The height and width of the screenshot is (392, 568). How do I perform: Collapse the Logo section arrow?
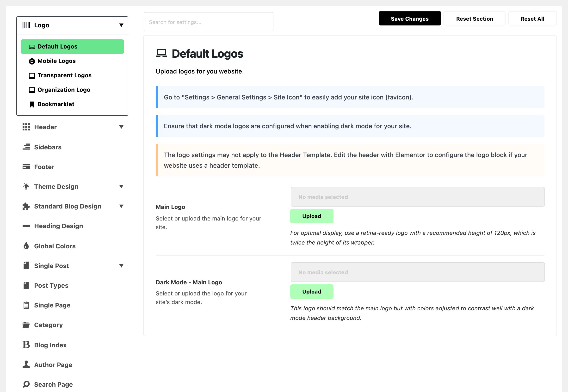pyautogui.click(x=121, y=25)
